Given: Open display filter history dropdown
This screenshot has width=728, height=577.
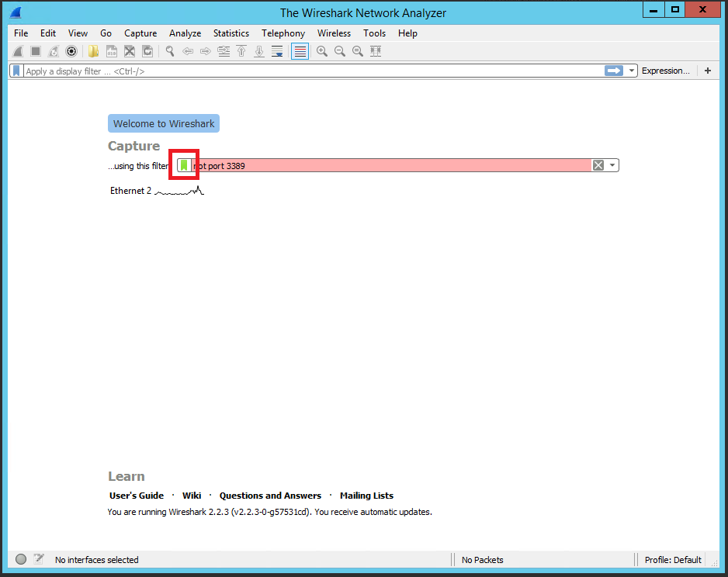Looking at the screenshot, I should pos(632,71).
